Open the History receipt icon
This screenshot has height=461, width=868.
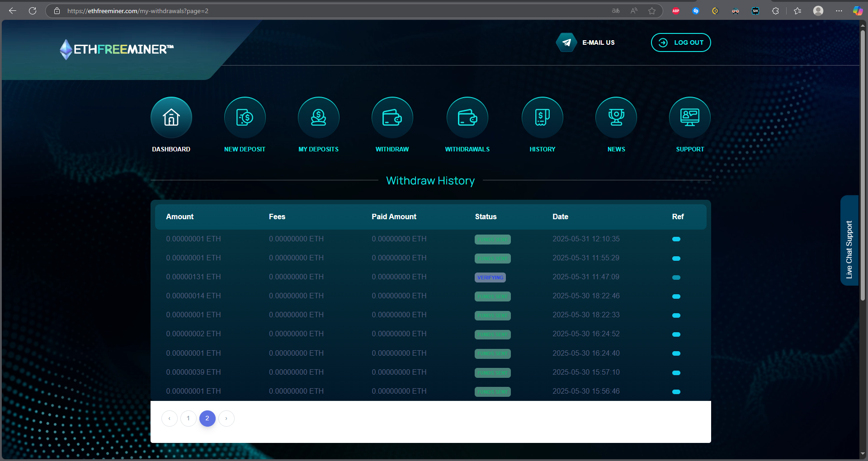point(542,118)
